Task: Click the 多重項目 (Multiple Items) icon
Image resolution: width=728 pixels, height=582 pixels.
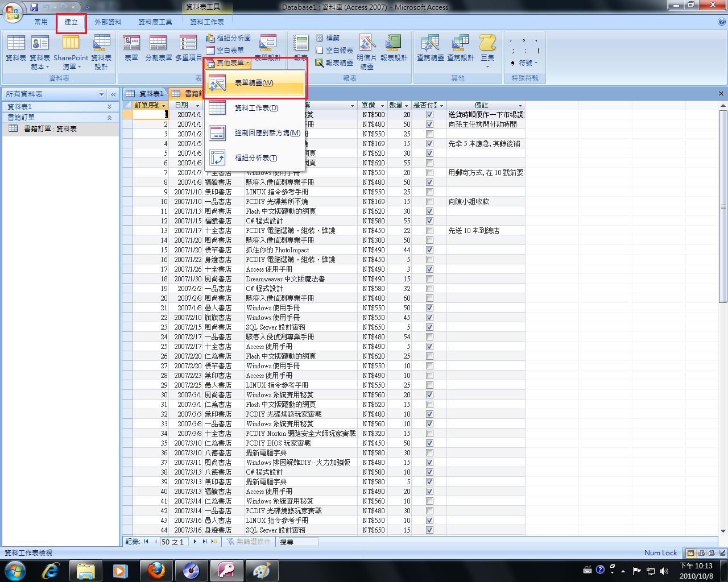Action: coord(188,48)
